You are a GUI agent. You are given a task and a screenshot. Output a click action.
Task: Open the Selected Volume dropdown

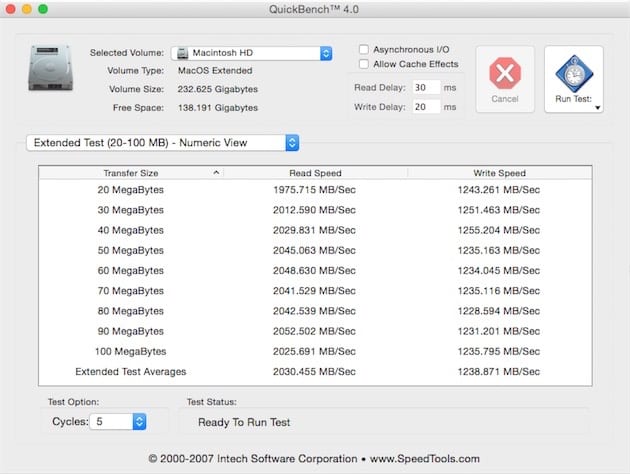(325, 53)
